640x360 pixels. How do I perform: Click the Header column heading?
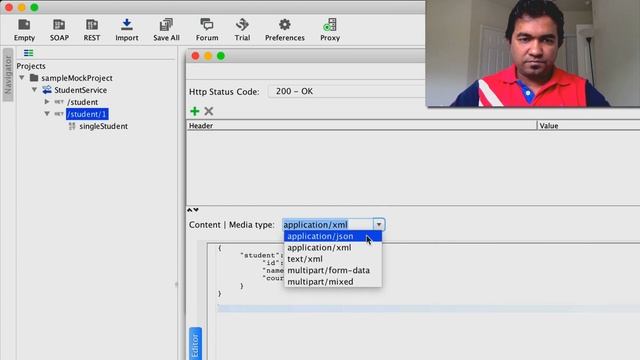click(361, 126)
